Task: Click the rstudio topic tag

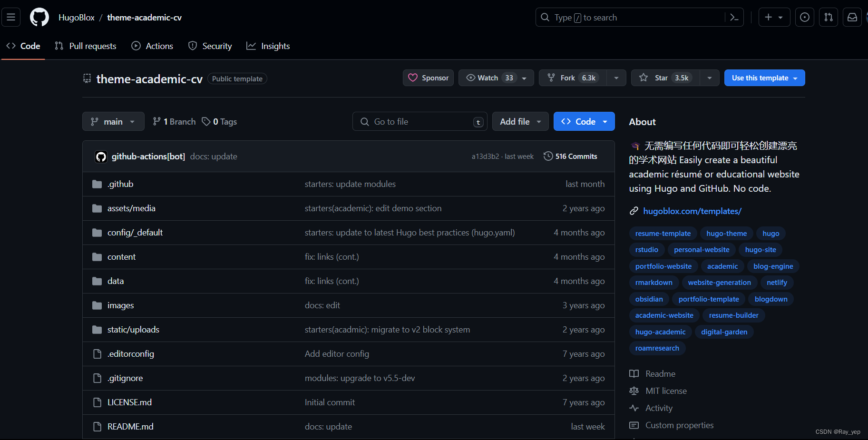Action: 647,250
